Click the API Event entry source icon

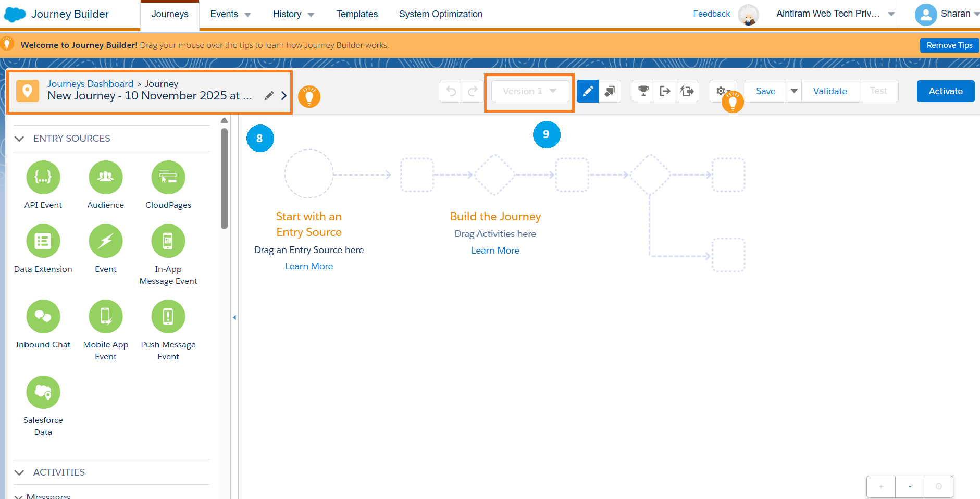(43, 178)
